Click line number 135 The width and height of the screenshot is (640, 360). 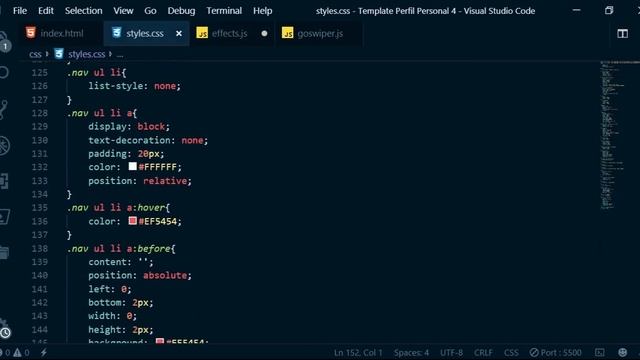(x=40, y=208)
